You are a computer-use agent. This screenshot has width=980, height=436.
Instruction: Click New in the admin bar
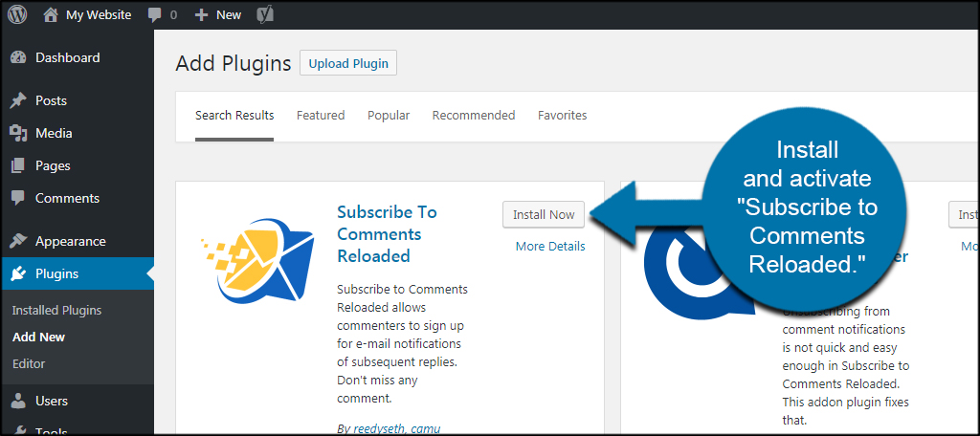229,15
